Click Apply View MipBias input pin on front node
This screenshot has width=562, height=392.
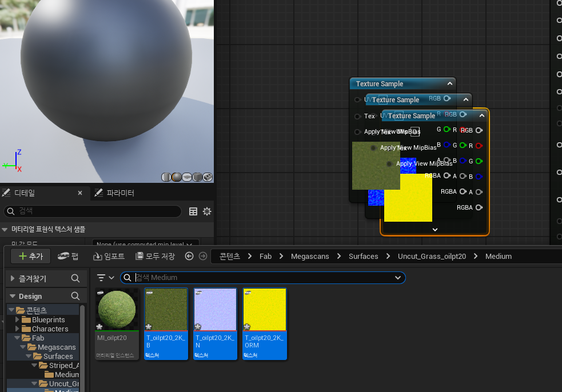tap(389, 164)
